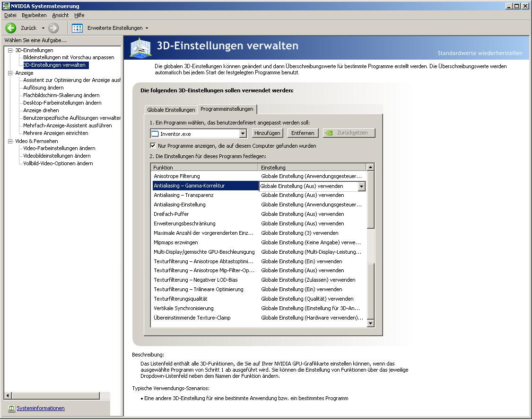This screenshot has width=532, height=419.
Task: Click the Entfernen button
Action: [303, 133]
